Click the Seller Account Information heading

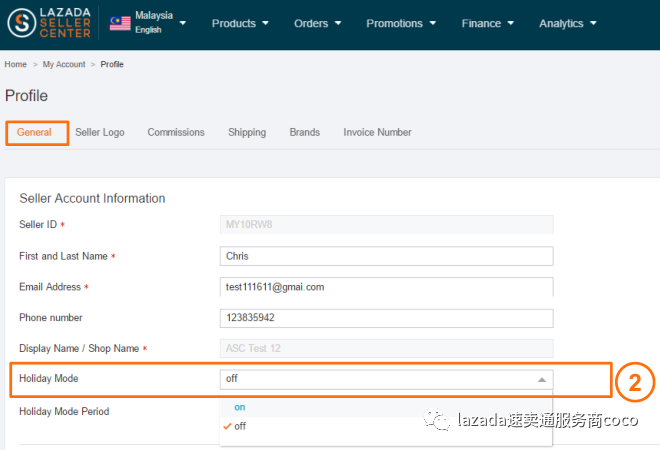click(92, 198)
